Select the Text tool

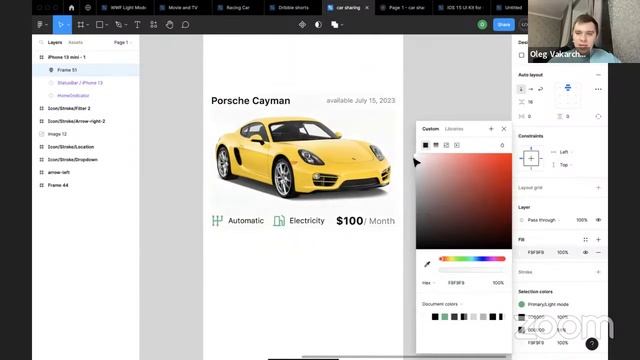pyautogui.click(x=138, y=25)
